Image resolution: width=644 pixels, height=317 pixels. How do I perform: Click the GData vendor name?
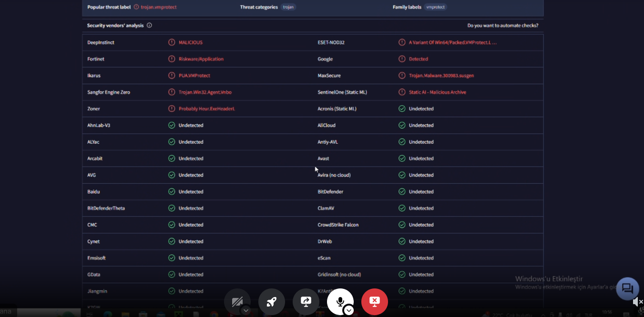pos(93,275)
